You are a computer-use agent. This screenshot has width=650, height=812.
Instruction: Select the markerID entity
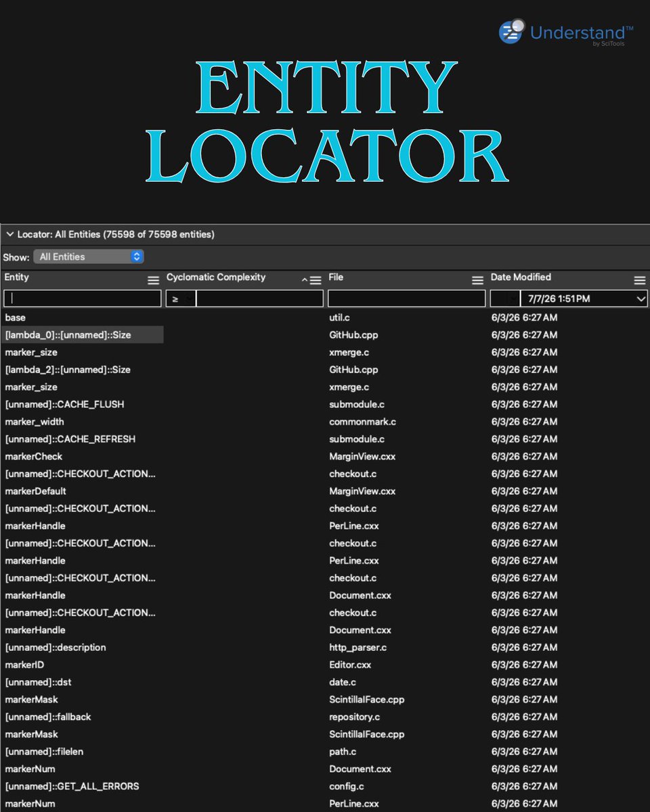(x=24, y=665)
